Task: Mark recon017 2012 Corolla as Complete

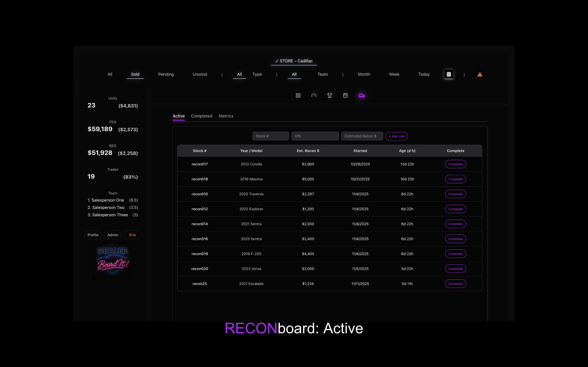Action: 456,164
